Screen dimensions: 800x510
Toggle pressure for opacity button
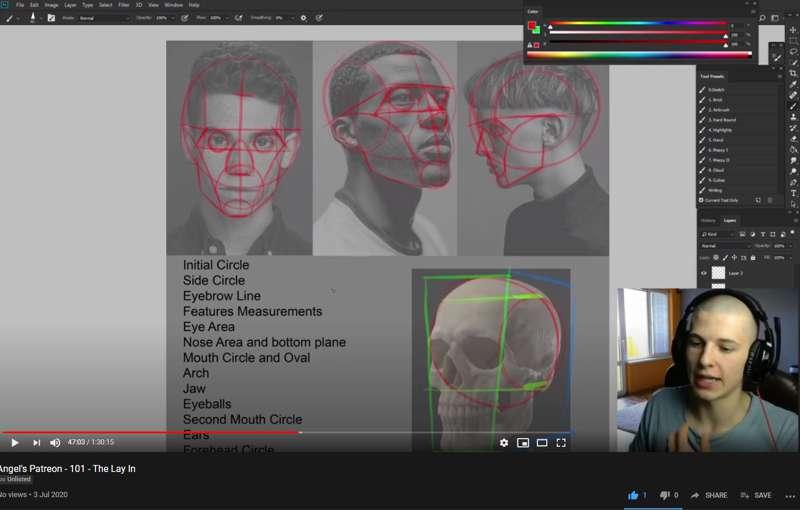[185, 18]
